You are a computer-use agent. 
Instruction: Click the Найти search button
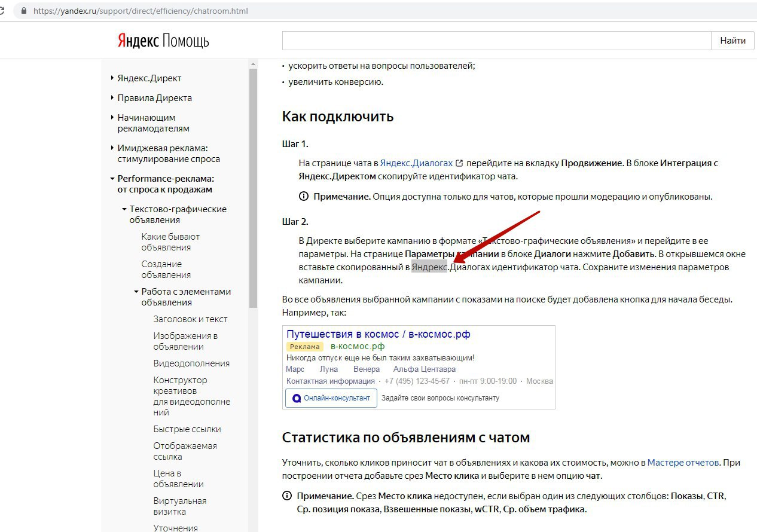pos(732,41)
